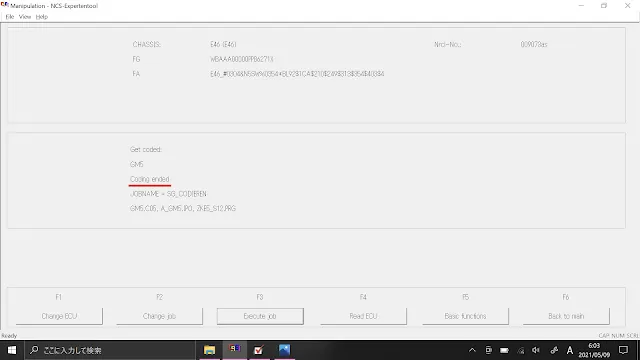Click the Change ECU button
640x360 pixels.
59,316
